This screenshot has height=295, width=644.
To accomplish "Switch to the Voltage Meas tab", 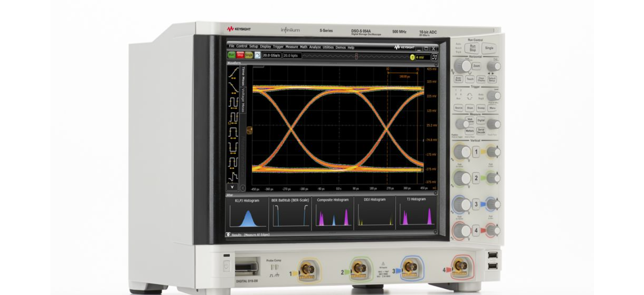I will point(243,100).
